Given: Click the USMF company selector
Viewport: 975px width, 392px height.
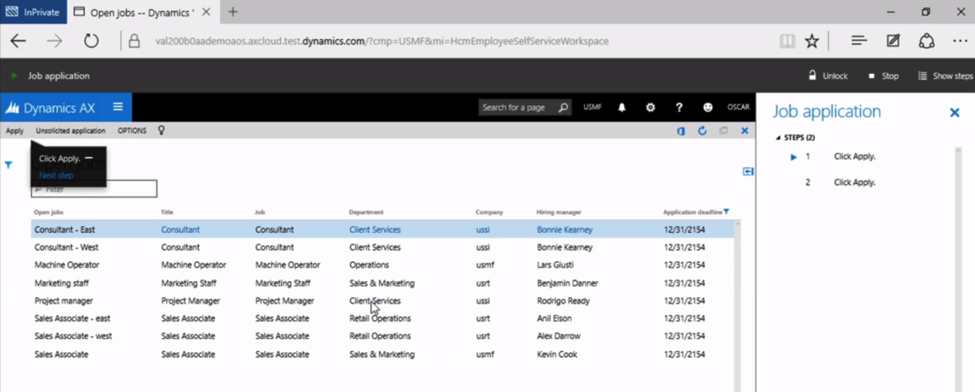Looking at the screenshot, I should pyautogui.click(x=592, y=108).
